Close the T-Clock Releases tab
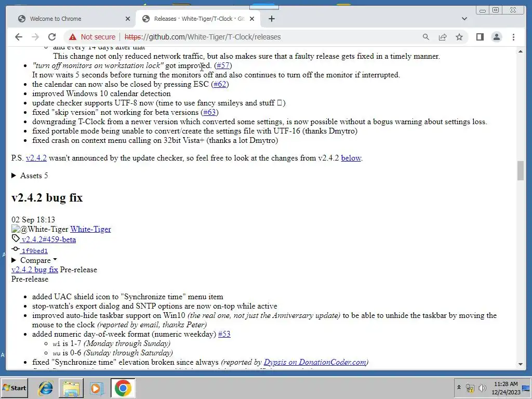The height and width of the screenshot is (399, 532). pos(252,19)
